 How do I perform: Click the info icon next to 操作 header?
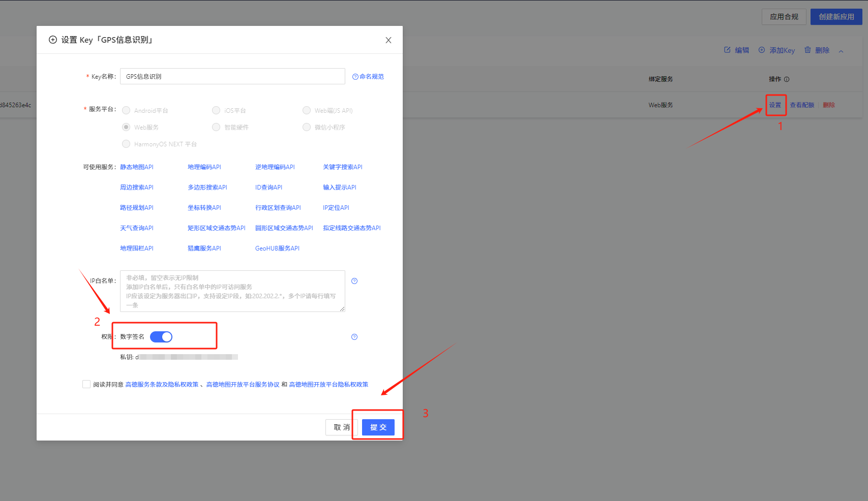[x=787, y=79]
